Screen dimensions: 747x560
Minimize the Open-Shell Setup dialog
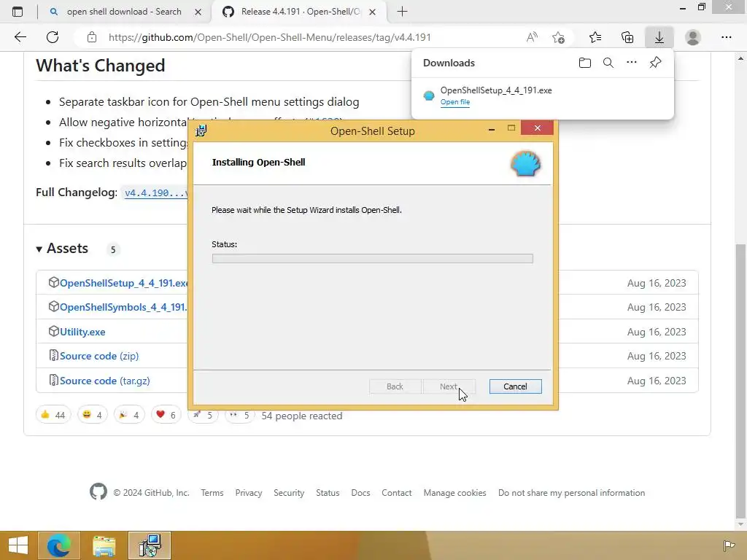(492, 128)
